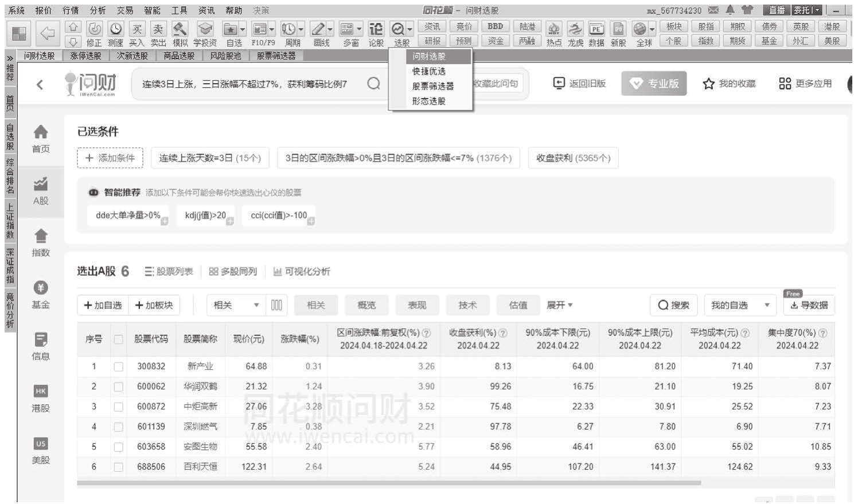Expand the 全球 globe dropdown arrow
This screenshot has height=504, width=854.
(x=652, y=29)
